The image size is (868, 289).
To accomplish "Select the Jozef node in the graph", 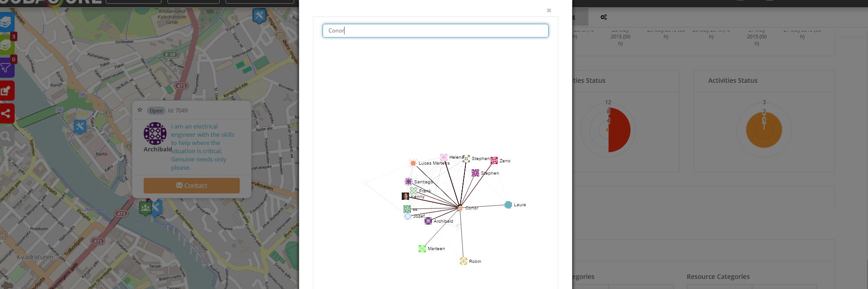I will [x=408, y=216].
